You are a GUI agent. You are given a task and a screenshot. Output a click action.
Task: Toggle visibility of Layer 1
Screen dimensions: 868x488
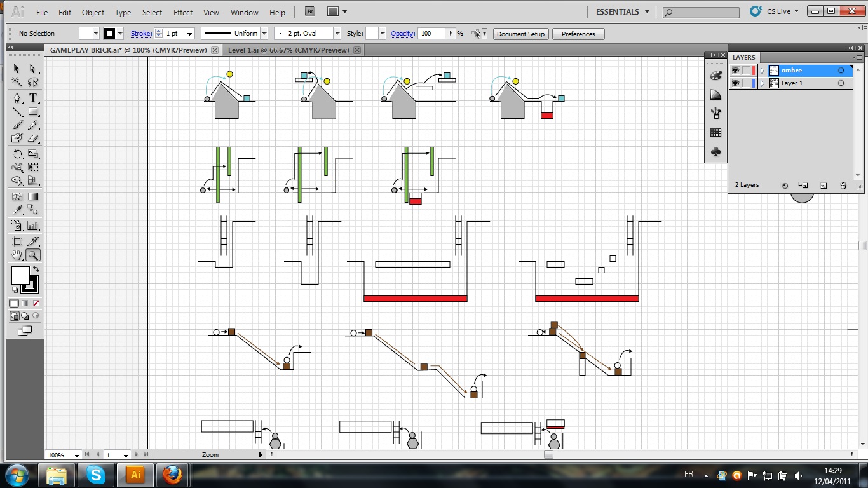[x=735, y=83]
